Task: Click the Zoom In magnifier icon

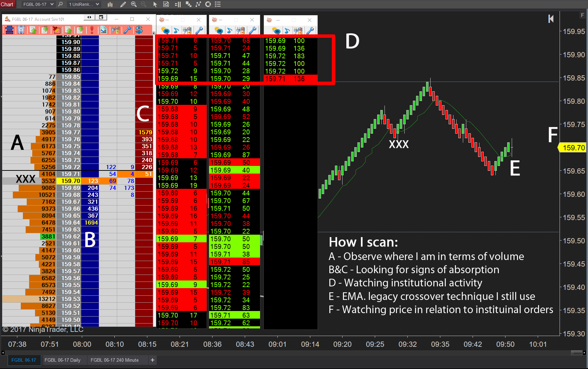Action: pos(134,4)
